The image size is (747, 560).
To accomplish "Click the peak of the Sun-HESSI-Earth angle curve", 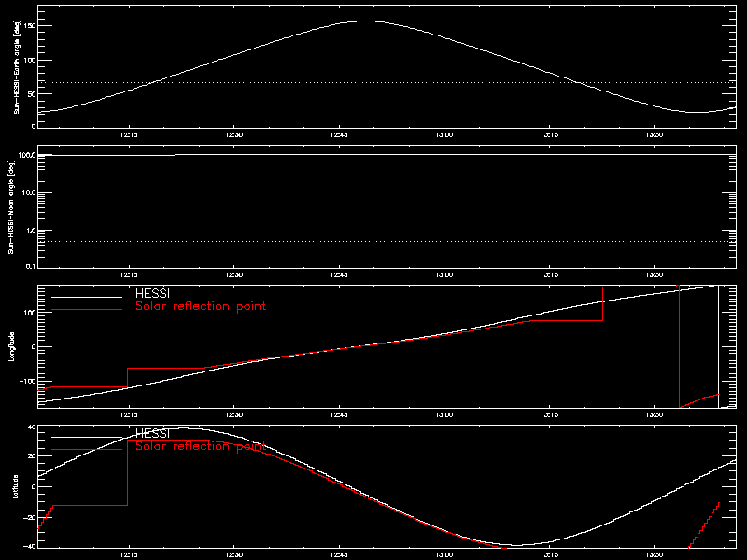I will (367, 21).
